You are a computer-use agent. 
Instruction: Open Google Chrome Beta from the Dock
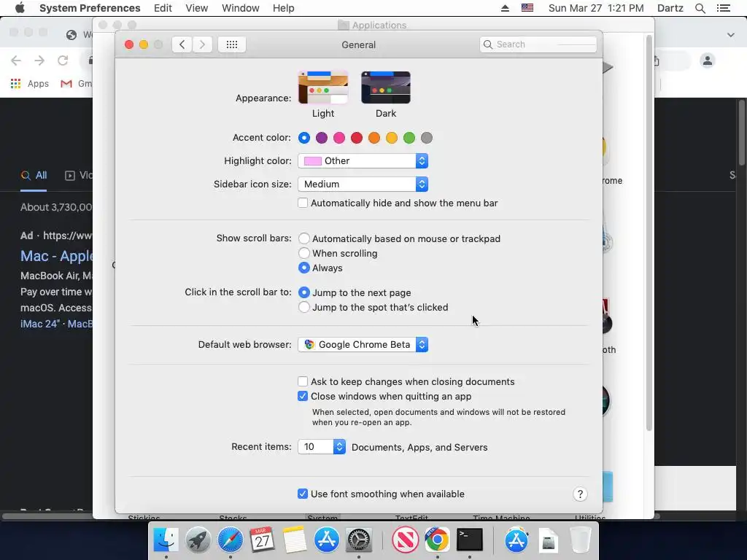438,540
